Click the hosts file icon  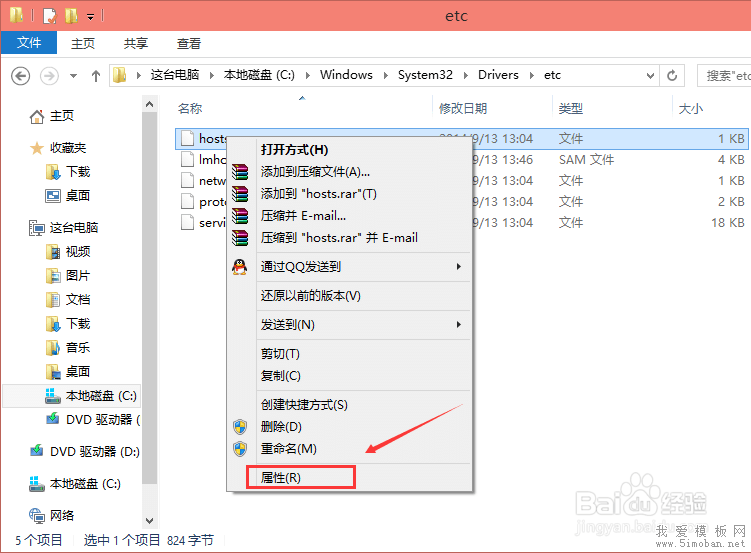185,139
